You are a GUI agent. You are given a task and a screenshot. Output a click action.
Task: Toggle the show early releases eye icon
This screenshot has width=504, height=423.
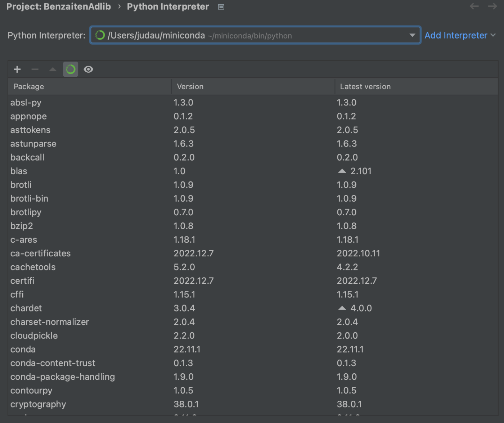(89, 69)
